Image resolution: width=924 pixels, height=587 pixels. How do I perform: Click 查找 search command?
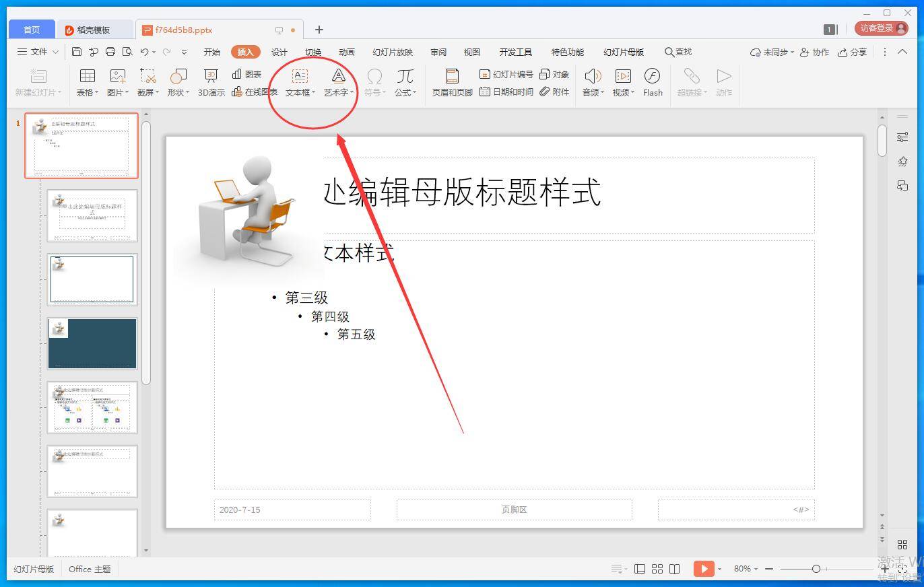point(678,52)
